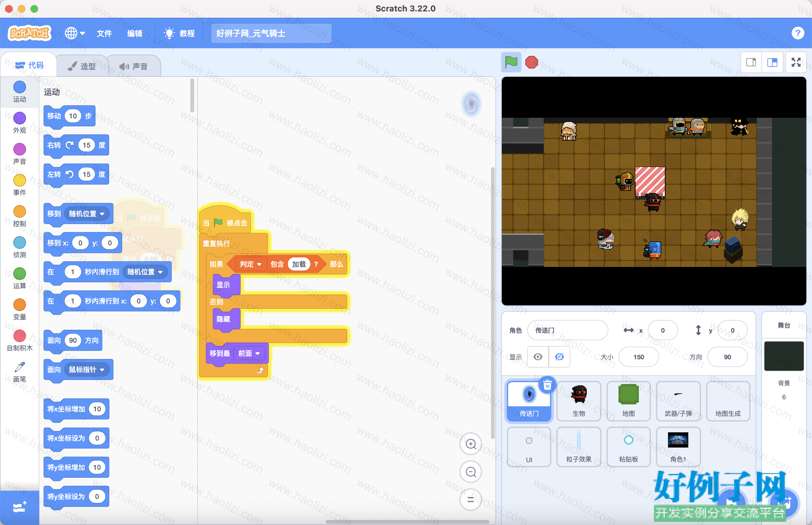Switch to the 造型 costumes tab

pyautogui.click(x=82, y=66)
